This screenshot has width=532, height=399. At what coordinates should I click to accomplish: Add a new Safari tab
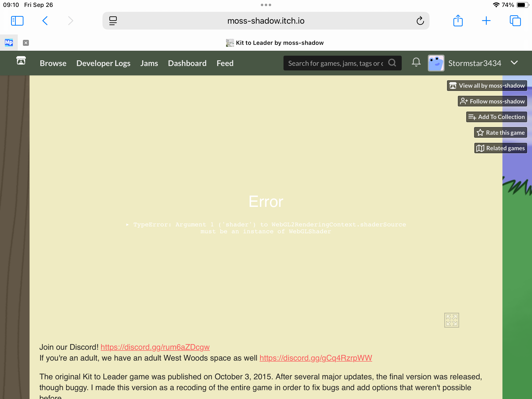click(486, 21)
